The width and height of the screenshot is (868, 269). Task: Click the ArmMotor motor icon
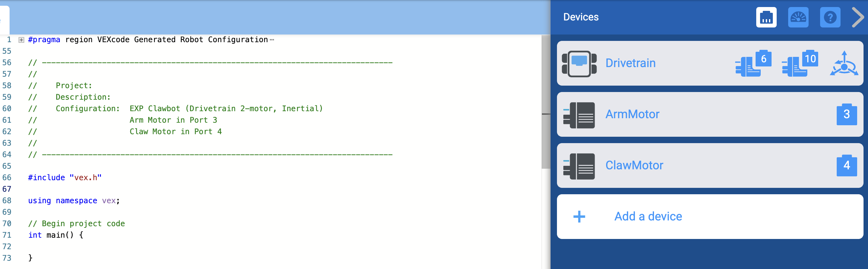pyautogui.click(x=579, y=115)
